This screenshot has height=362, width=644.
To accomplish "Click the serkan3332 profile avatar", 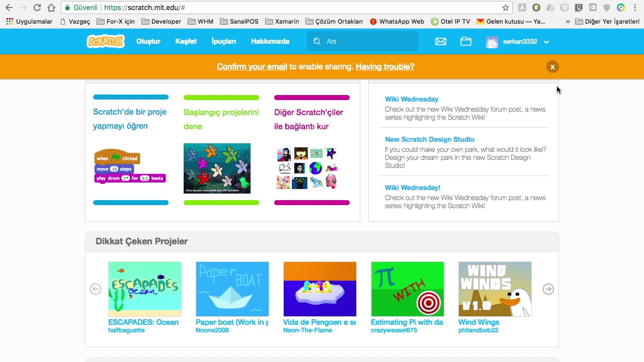I will point(492,42).
